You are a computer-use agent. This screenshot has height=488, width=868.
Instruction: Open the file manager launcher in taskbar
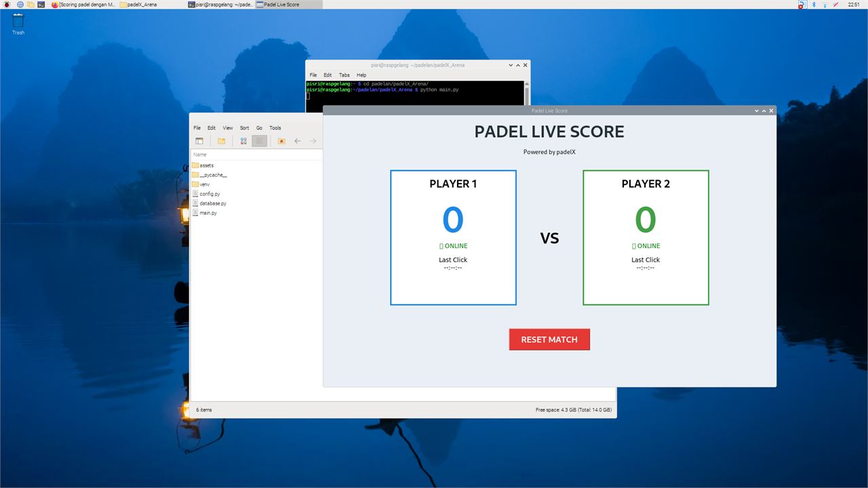31,4
